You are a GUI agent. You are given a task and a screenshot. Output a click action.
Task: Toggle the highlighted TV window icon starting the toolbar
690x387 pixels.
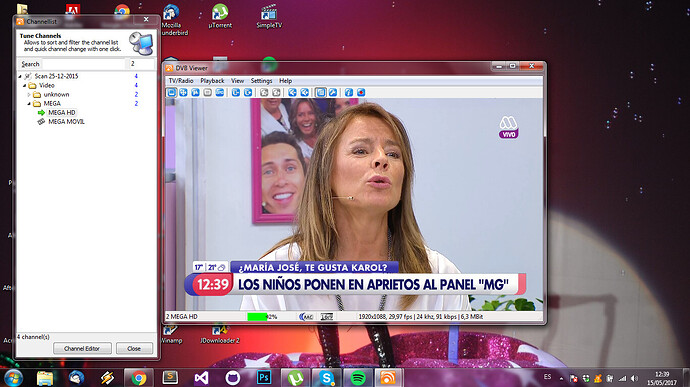(x=172, y=92)
